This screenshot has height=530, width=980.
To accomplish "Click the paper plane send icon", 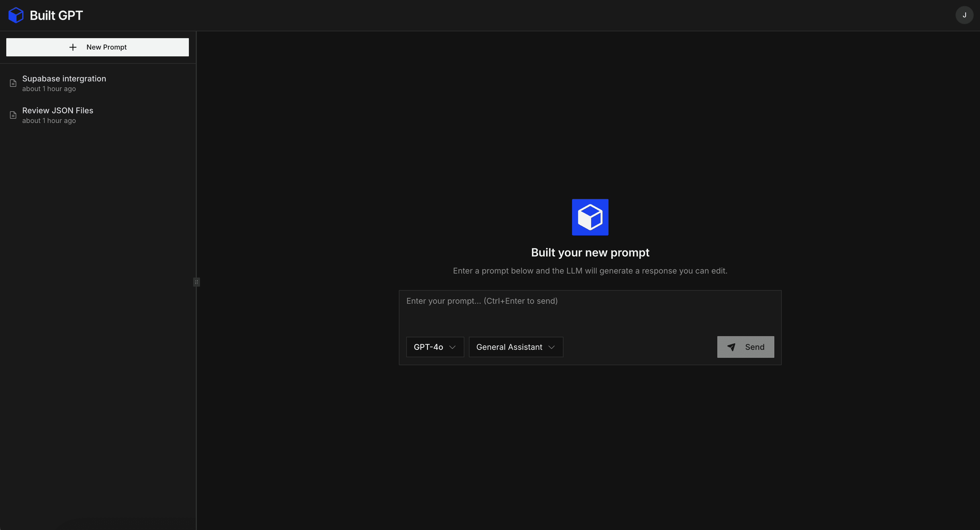I will (731, 347).
